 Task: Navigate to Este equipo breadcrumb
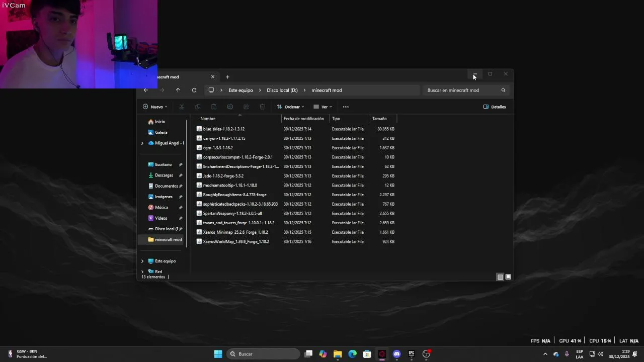[240, 90]
